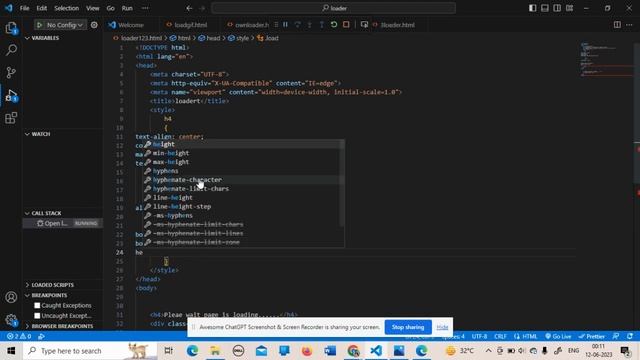Toggle the bottom panel layout icon
The height and width of the screenshot is (360, 640).
(545, 8)
